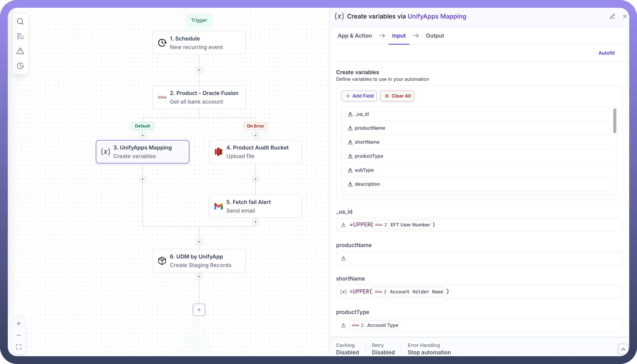Toggle type icon in shortName formula field

(343, 292)
